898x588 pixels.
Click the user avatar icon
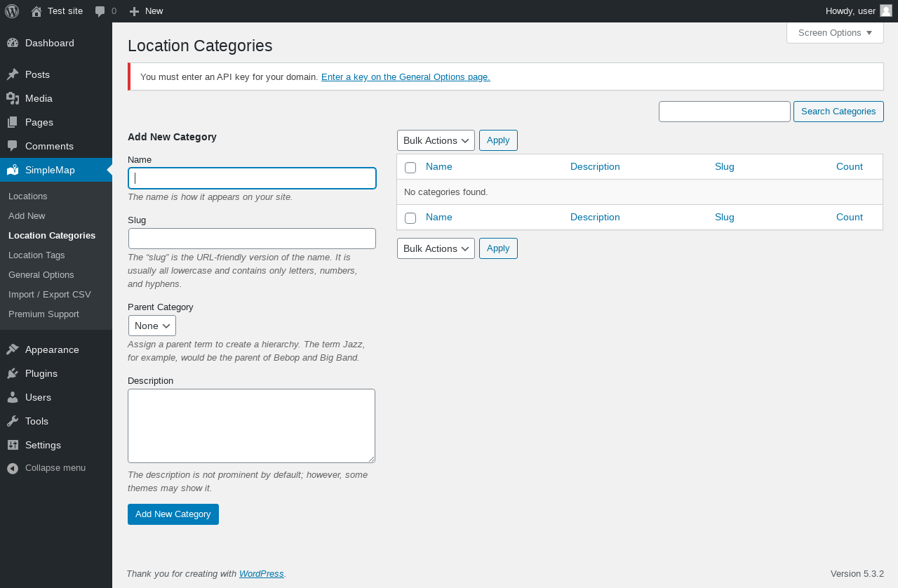pos(886,11)
